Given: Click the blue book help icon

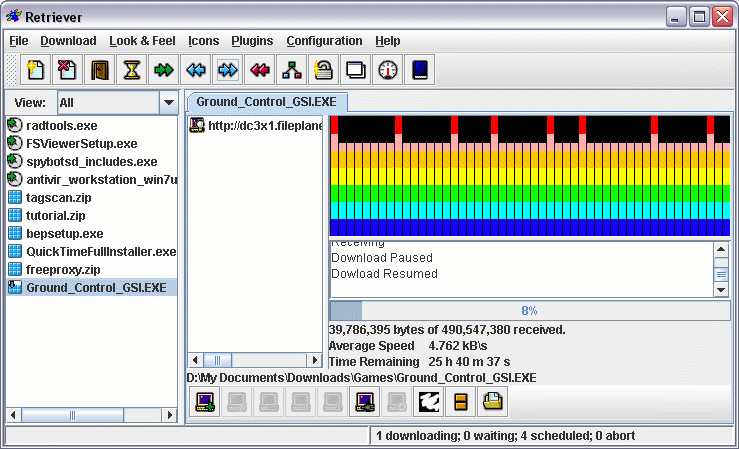Looking at the screenshot, I should point(420,70).
